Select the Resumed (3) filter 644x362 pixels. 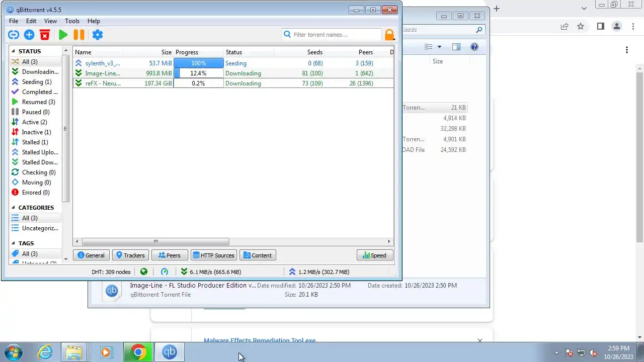click(35, 102)
